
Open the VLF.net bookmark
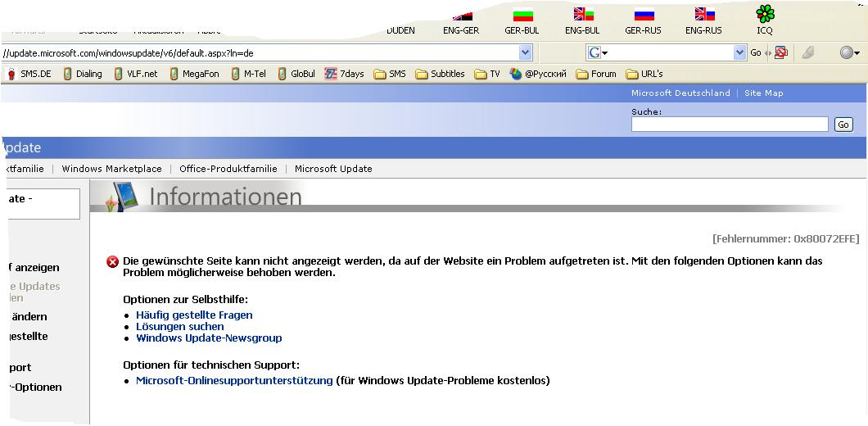click(x=136, y=74)
